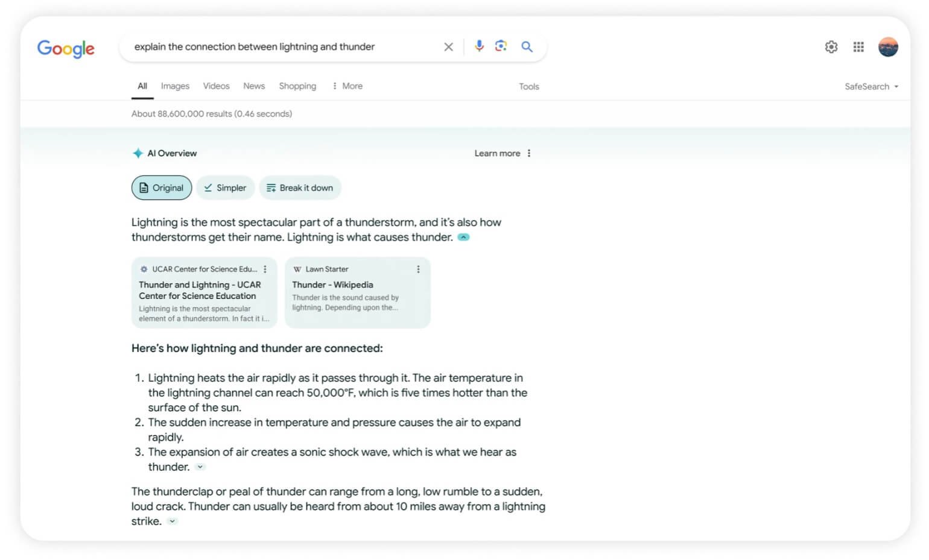The width and height of the screenshot is (929, 560).
Task: Enable the Break it down view
Action: point(300,187)
